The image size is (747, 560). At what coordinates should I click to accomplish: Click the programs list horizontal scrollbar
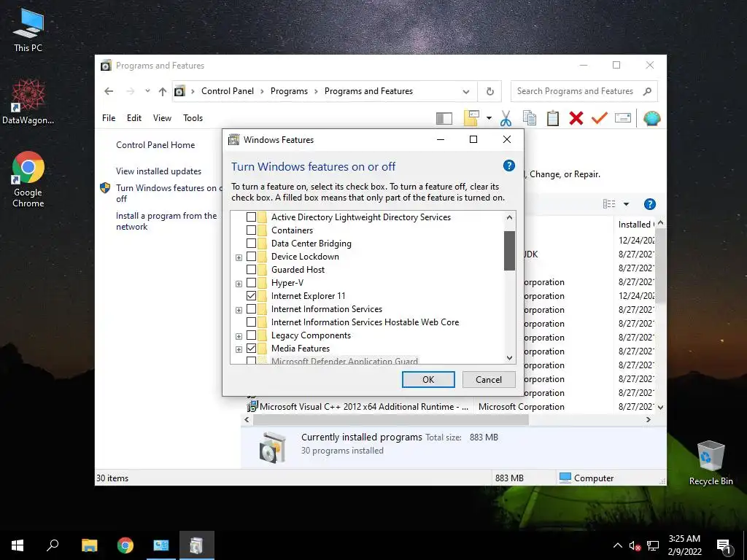(x=391, y=420)
